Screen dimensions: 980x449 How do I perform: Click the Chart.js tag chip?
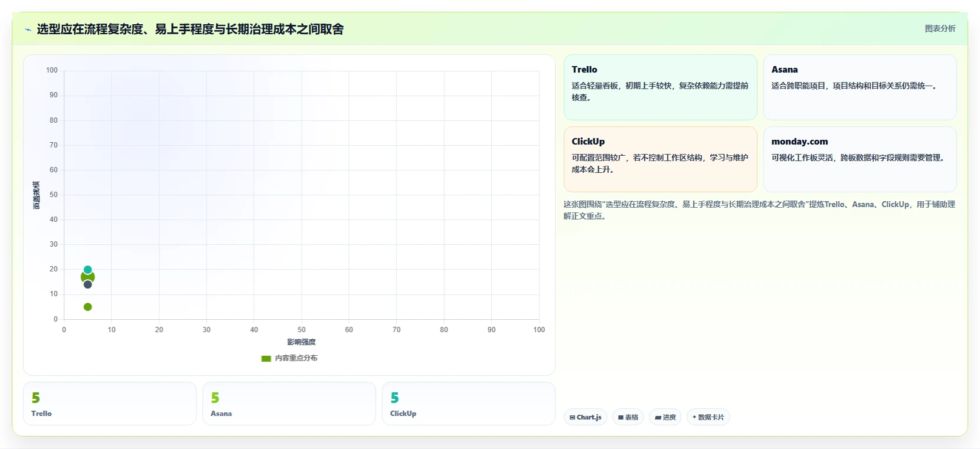tap(585, 417)
